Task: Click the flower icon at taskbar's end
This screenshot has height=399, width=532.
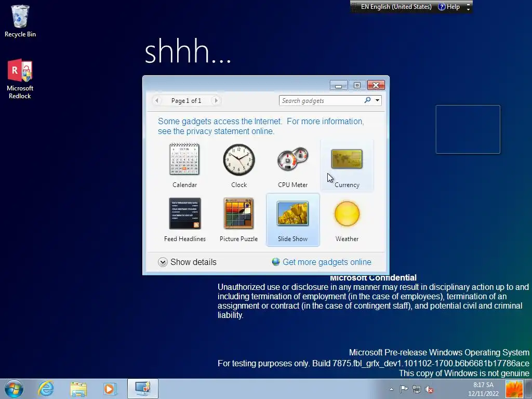Action: (x=514, y=389)
